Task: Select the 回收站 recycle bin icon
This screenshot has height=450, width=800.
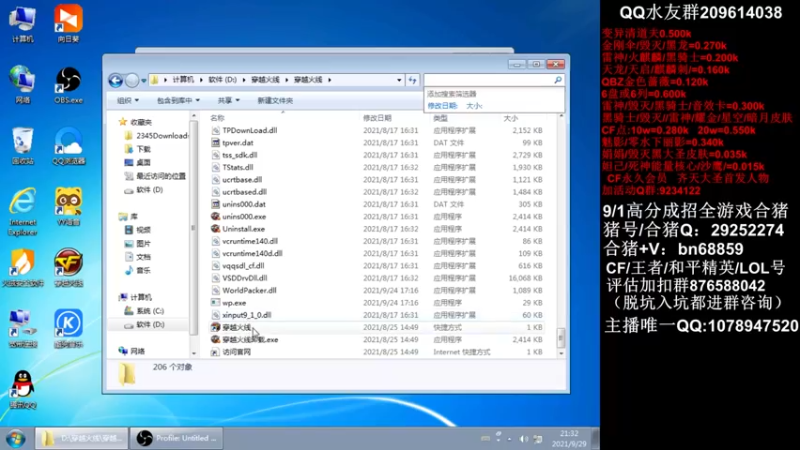Action: pyautogui.click(x=22, y=145)
